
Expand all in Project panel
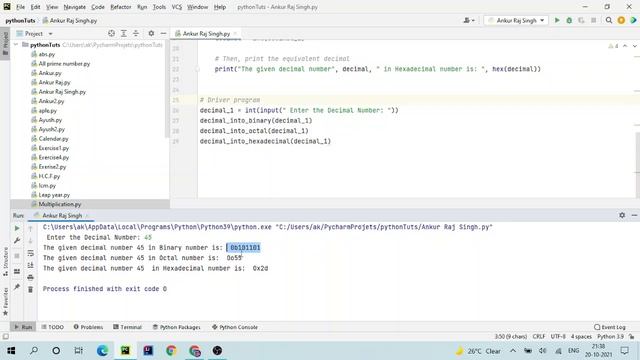pos(124,33)
